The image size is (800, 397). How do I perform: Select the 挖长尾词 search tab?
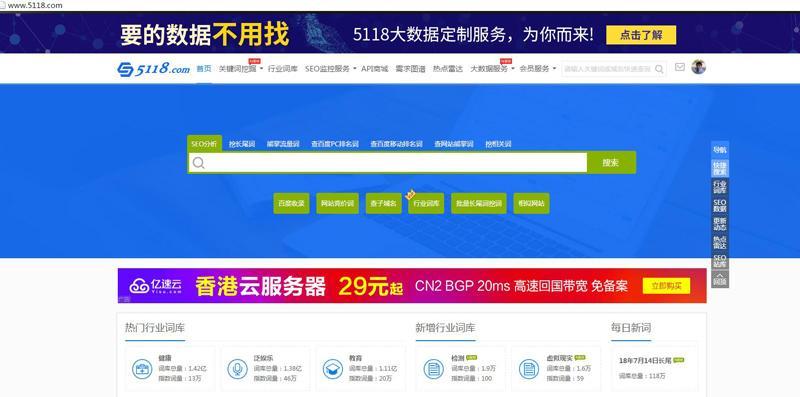pos(242,144)
